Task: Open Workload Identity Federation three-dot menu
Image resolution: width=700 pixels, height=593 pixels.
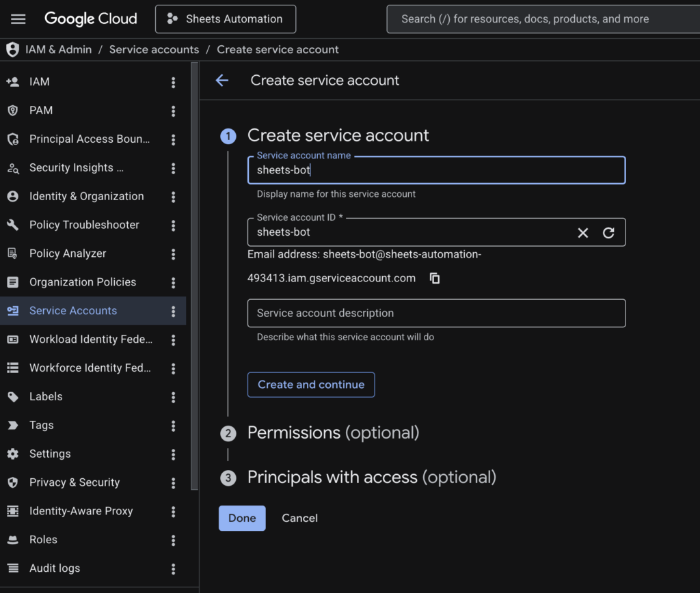Action: point(173,340)
